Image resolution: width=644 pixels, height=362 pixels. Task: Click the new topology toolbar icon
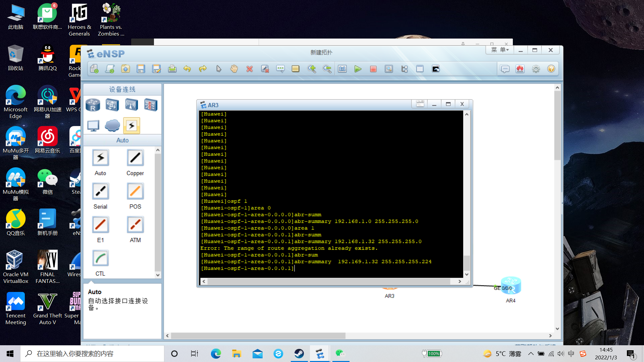coord(94,69)
